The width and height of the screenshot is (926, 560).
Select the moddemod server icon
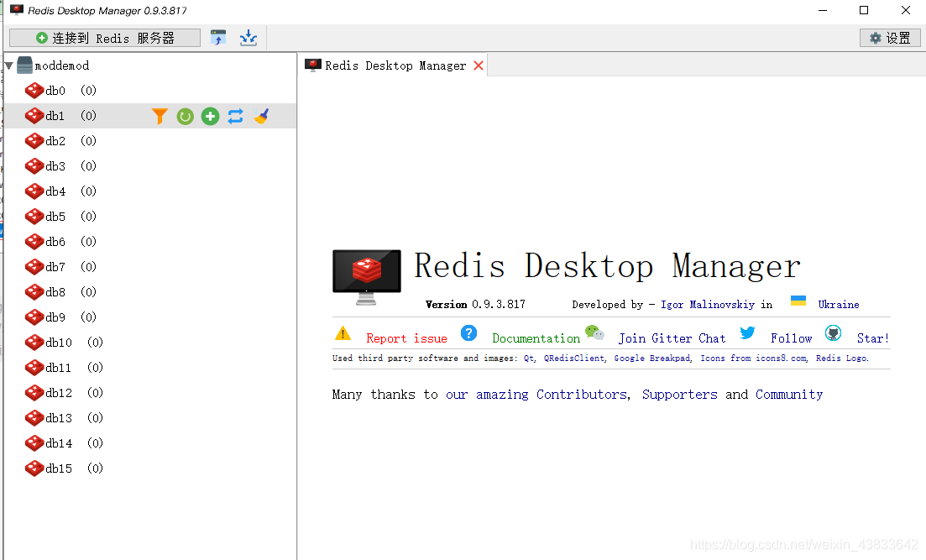click(25, 65)
